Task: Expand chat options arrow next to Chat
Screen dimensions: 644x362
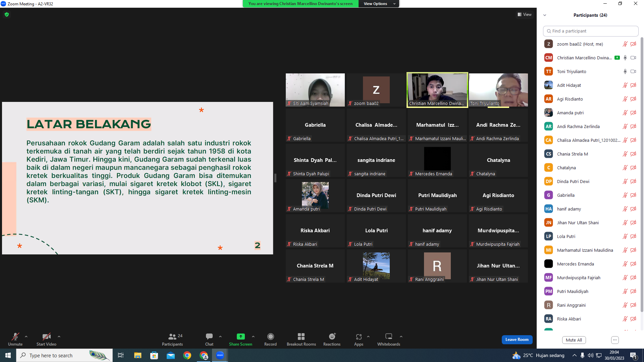Action: click(x=220, y=337)
